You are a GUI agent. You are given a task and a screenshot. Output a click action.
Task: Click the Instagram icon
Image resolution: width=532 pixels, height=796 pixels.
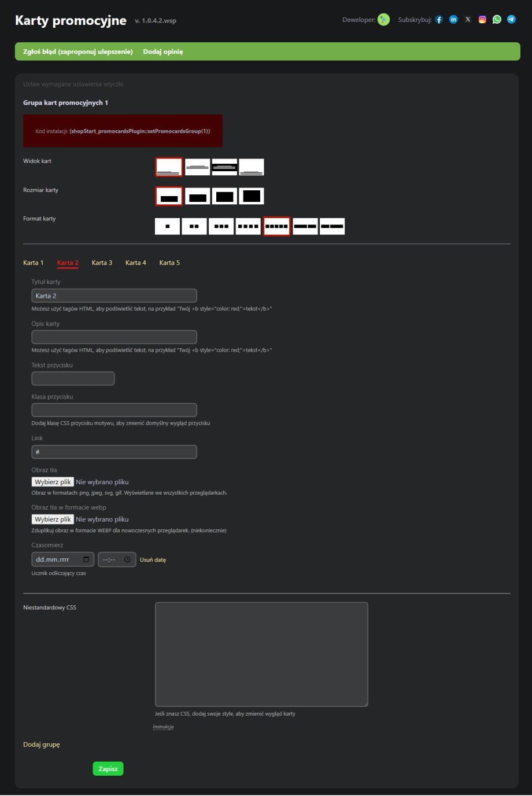click(x=482, y=20)
